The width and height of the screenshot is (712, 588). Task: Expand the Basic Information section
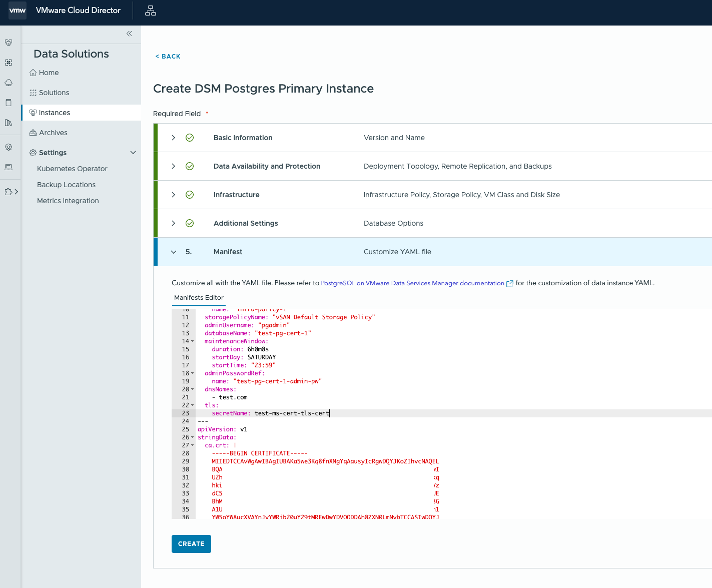[174, 138]
